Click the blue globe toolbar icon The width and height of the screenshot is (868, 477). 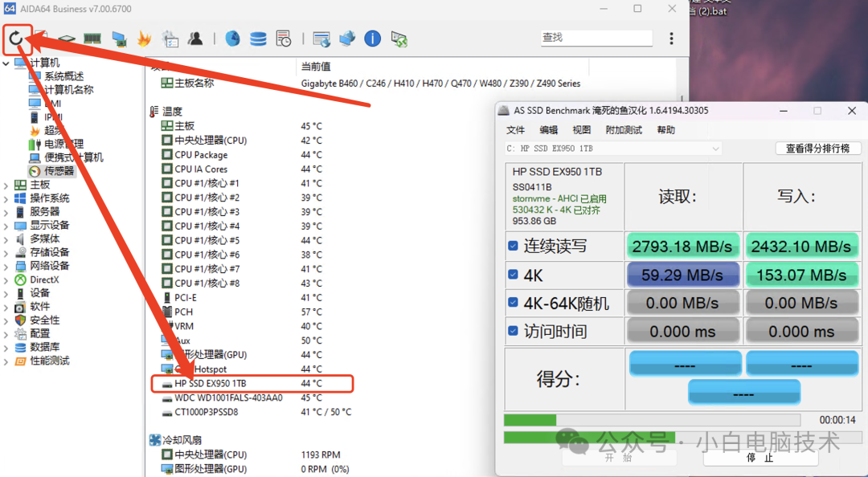[232, 39]
